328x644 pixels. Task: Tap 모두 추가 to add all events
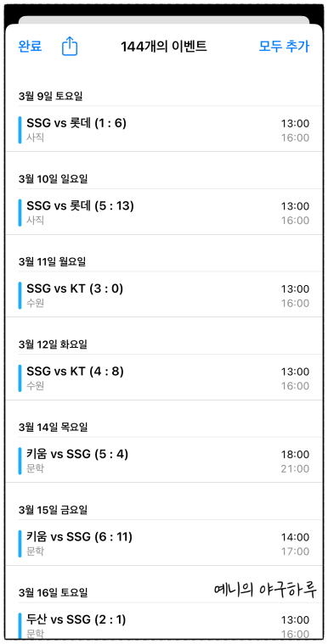pyautogui.click(x=284, y=47)
